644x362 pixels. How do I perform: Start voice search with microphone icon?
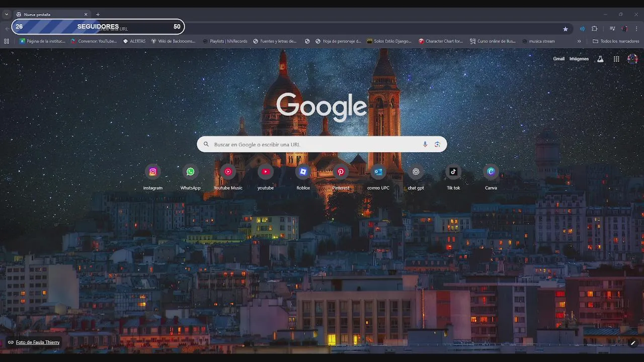[425, 144]
